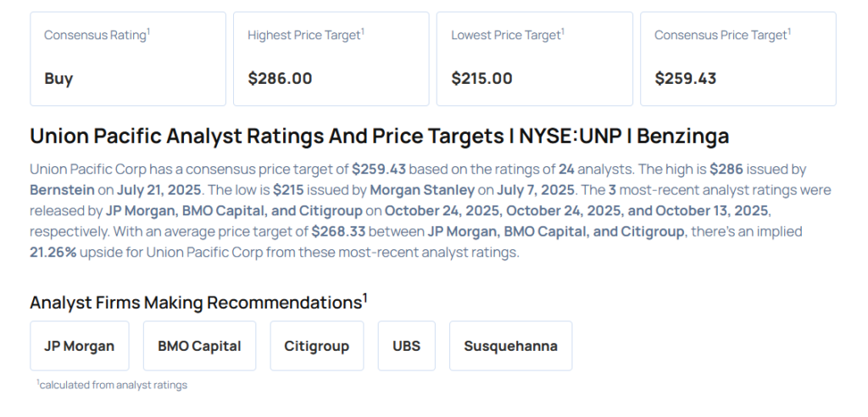The height and width of the screenshot is (417, 868).
Task: Select the Analyst Firms Making Recommendations heading
Action: [198, 303]
